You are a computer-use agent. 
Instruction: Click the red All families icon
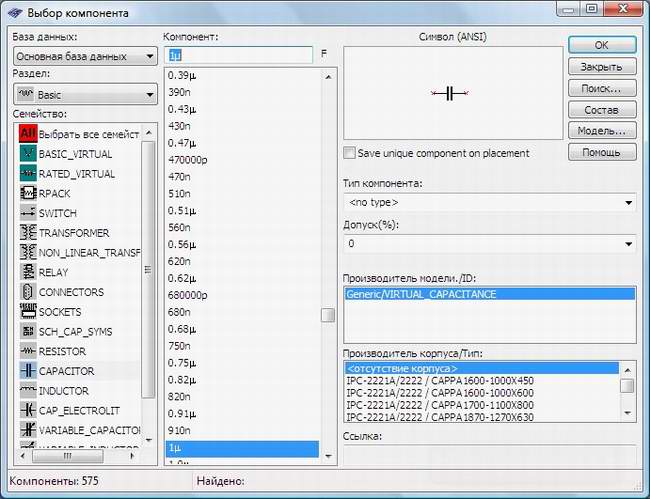[28, 134]
